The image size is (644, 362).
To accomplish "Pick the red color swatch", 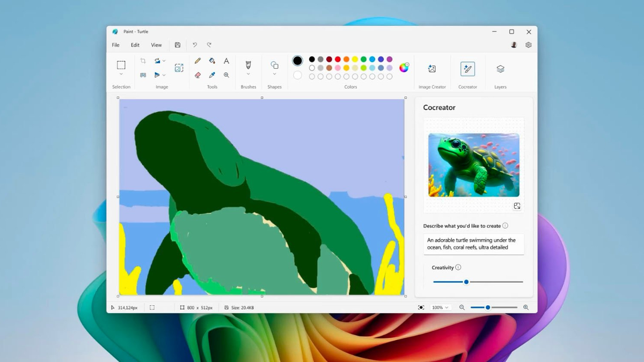I will pos(338,60).
